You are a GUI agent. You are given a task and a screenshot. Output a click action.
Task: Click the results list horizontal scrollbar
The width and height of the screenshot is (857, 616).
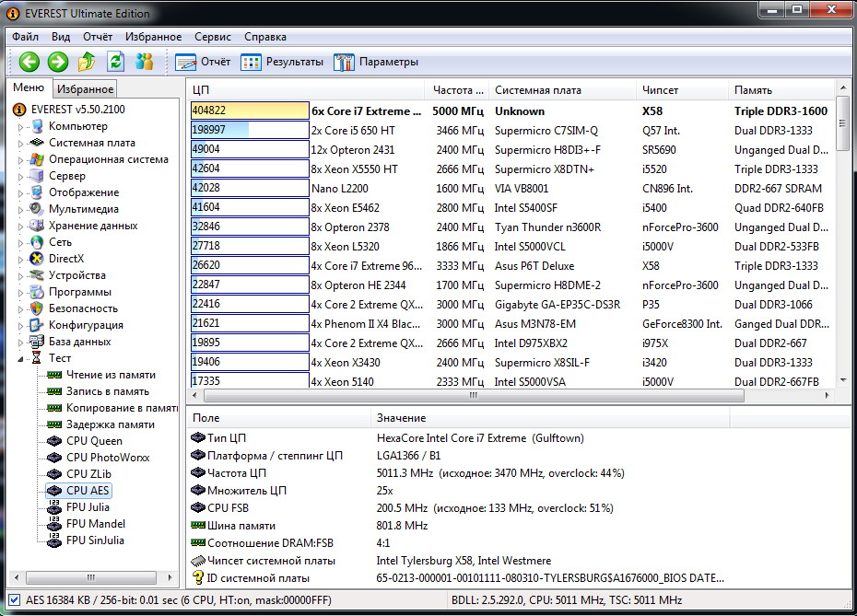[x=474, y=395]
